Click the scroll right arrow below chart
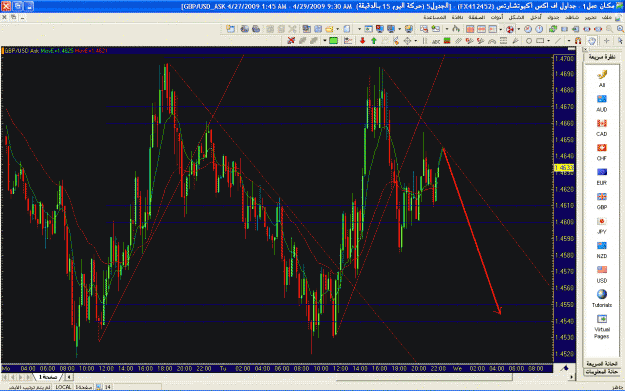 point(571,377)
